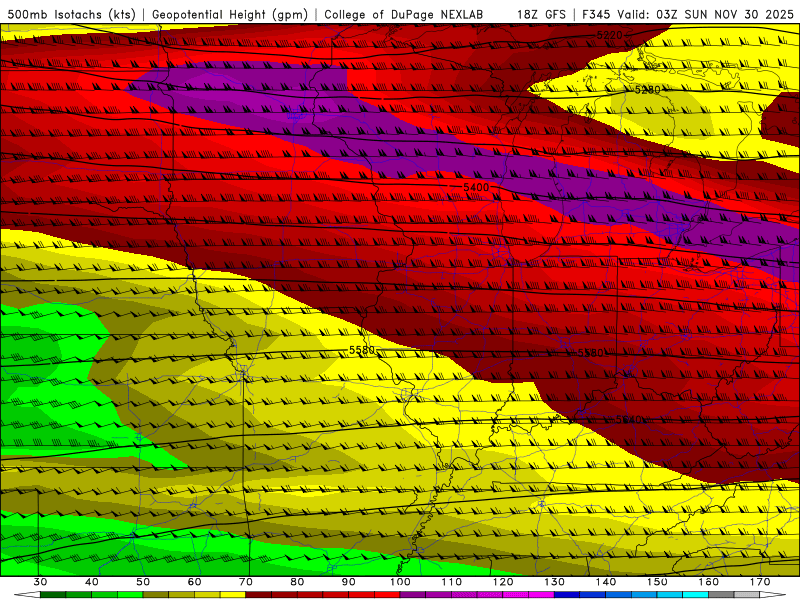800x600 pixels.
Task: Click the '500mb Isotachs (kts)' title text
Action: 71,14
